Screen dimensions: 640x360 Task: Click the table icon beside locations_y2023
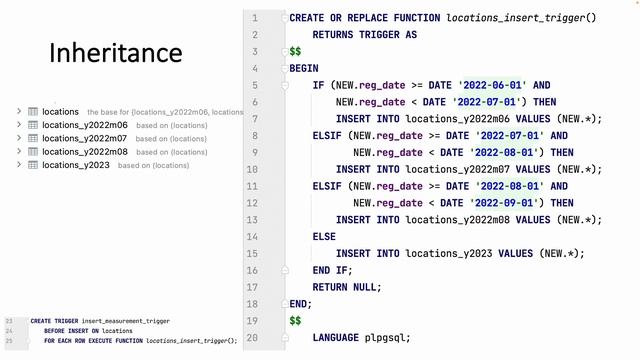(x=33, y=165)
